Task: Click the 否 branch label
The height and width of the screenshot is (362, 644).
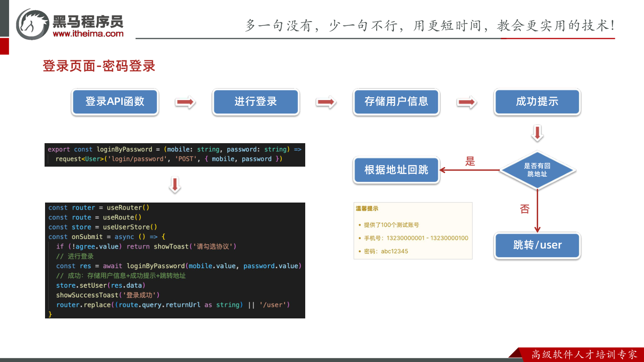Action: [525, 209]
